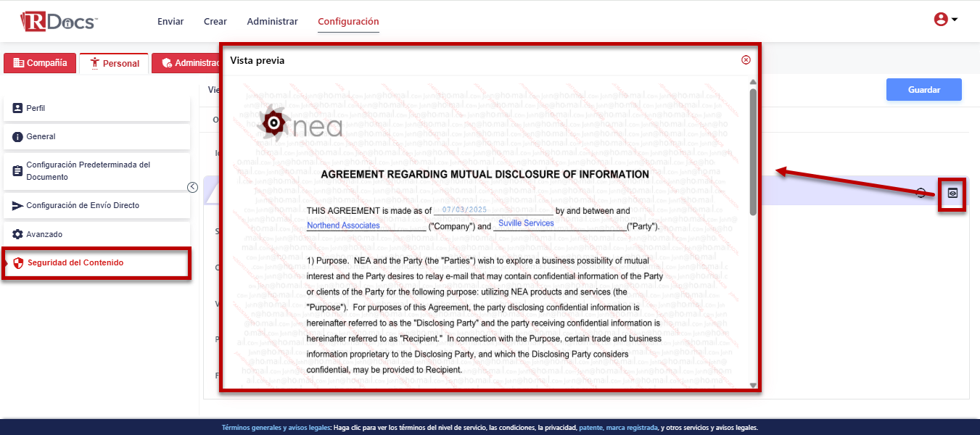Click the document settings clipboard icon
Image resolution: width=980 pixels, height=435 pixels.
click(18, 171)
